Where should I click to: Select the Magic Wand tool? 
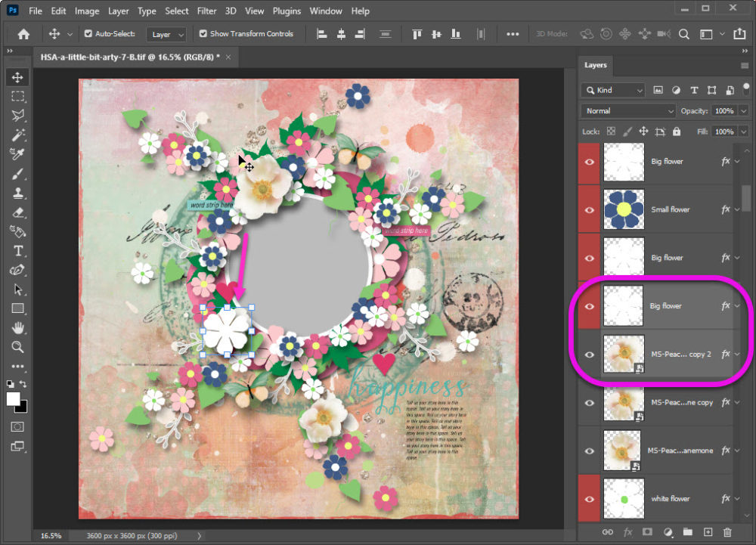[x=18, y=135]
